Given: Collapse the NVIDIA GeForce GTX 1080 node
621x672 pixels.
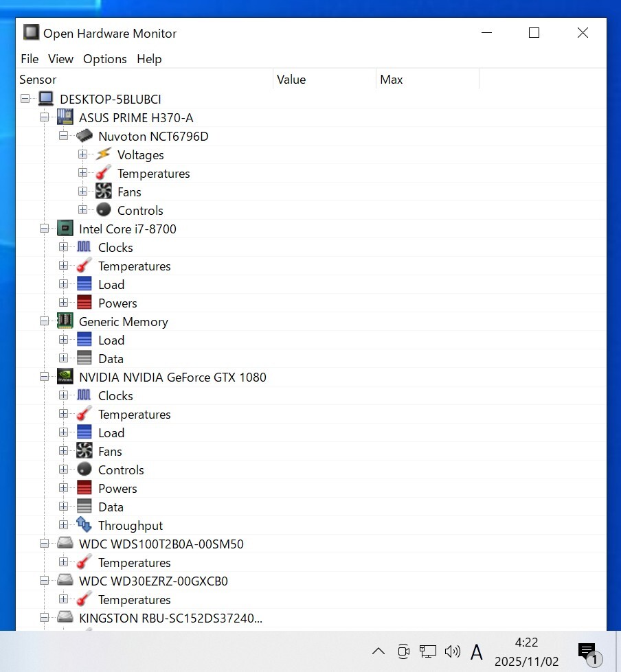Looking at the screenshot, I should (44, 377).
